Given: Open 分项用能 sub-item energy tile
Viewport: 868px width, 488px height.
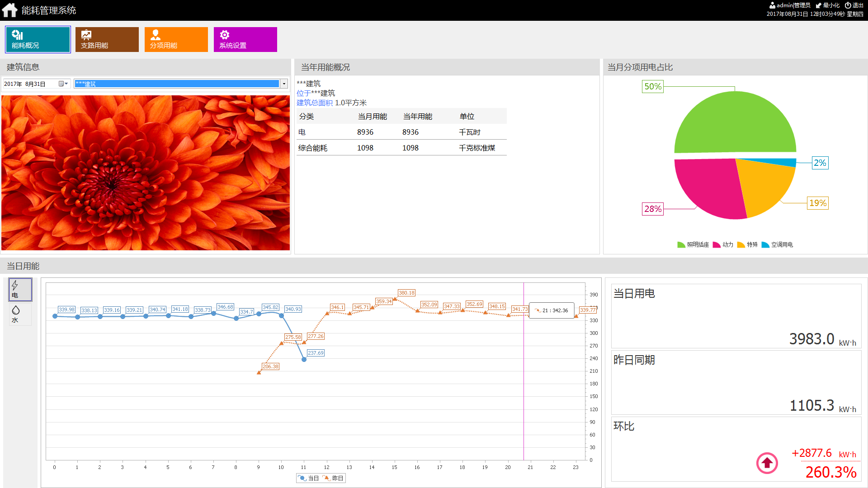Looking at the screenshot, I should point(176,39).
